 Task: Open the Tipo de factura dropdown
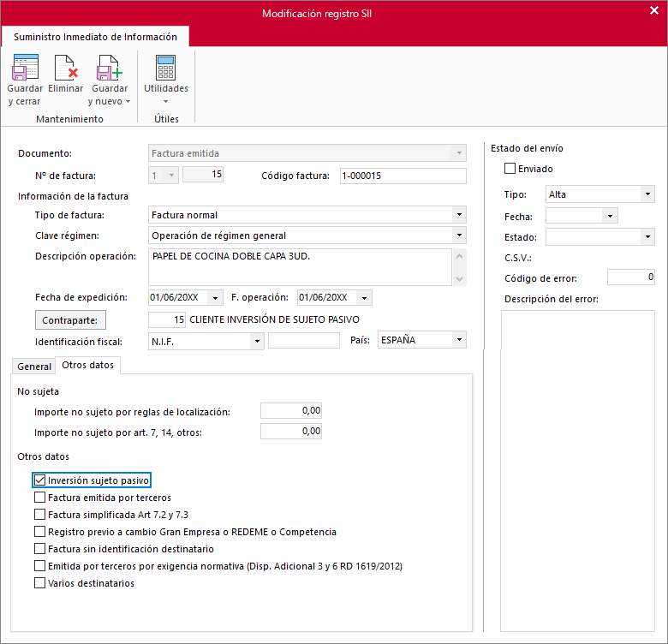459,215
